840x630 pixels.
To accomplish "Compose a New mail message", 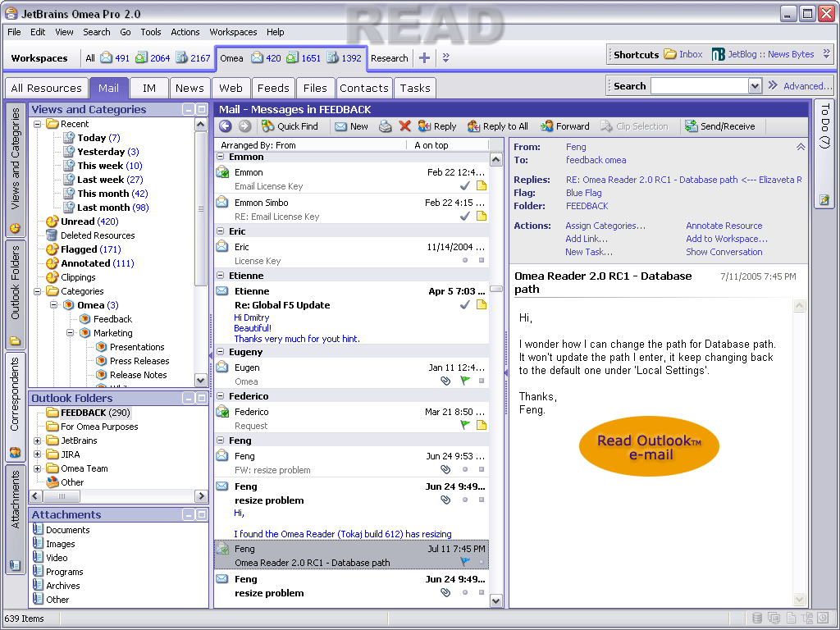I will 351,126.
